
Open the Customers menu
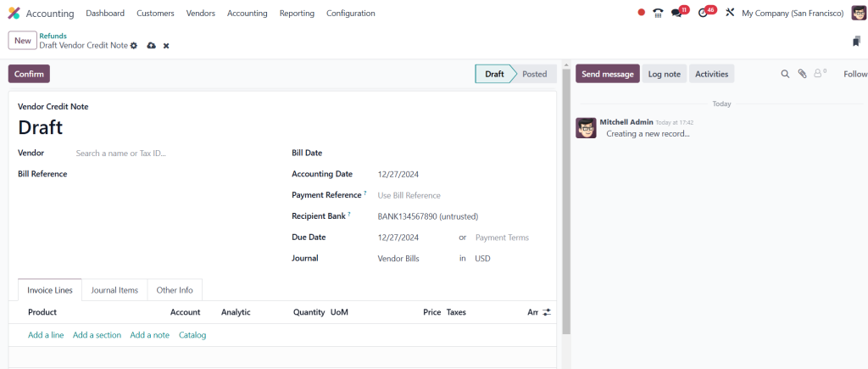156,13
